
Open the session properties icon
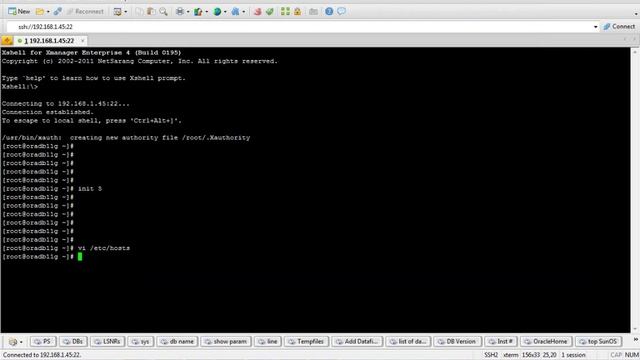point(118,11)
